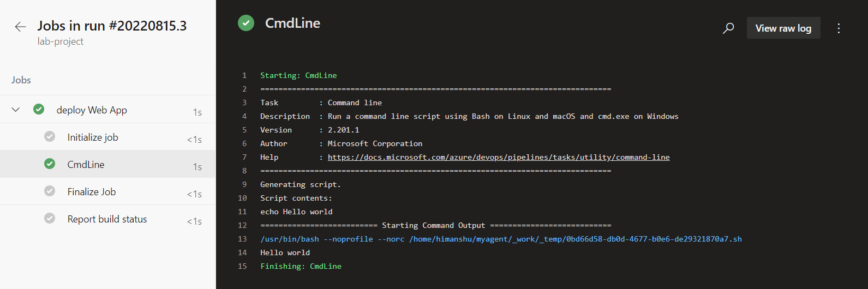Click log line 1 Starting: CmdLine
868x289 pixels.
coord(298,75)
